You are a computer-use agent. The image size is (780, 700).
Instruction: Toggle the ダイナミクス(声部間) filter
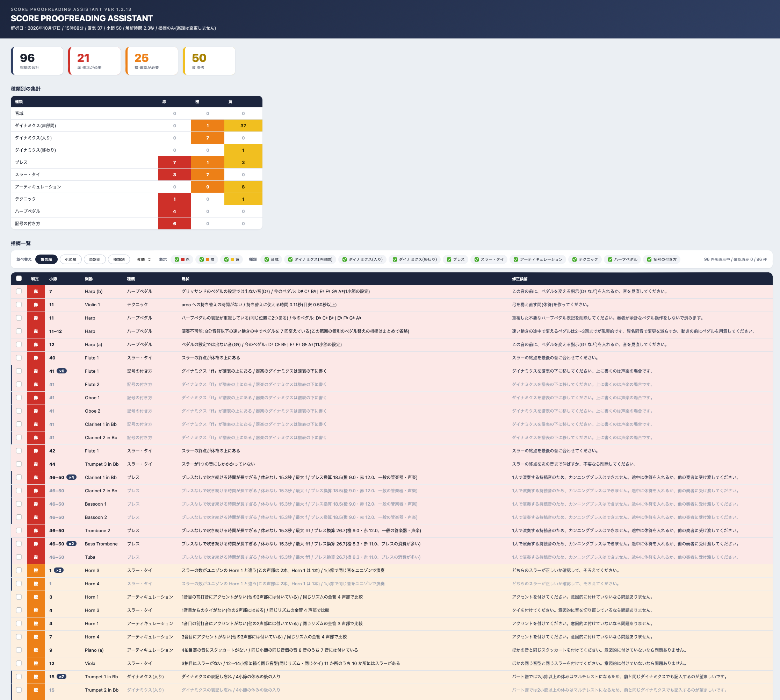(x=290, y=259)
